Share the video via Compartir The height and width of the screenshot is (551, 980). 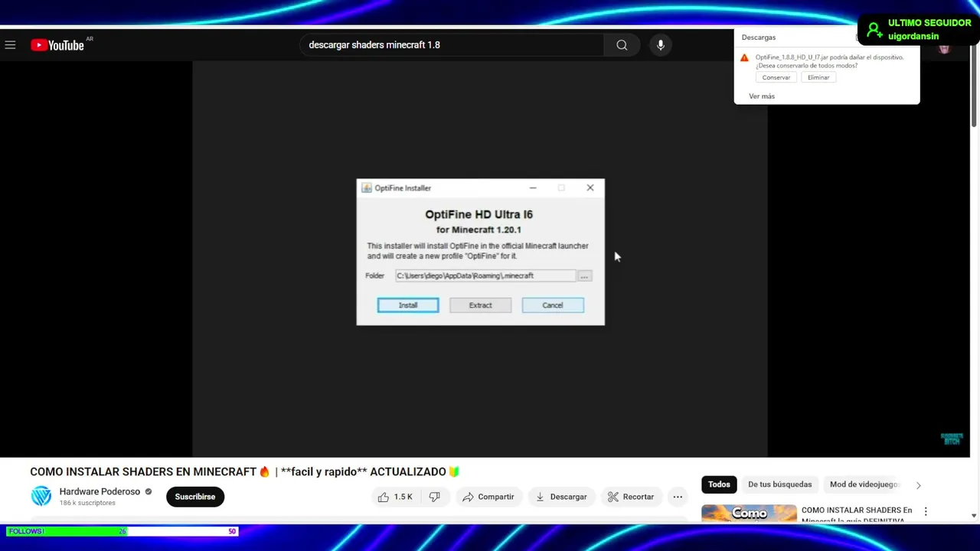[488, 497]
